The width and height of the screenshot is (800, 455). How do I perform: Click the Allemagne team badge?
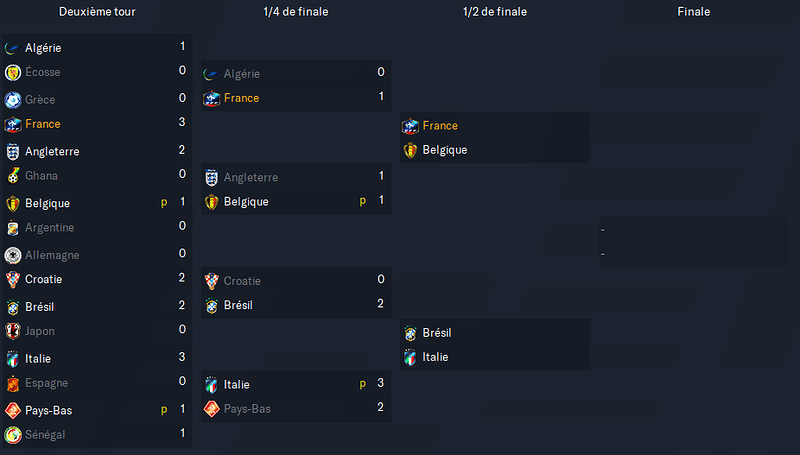(13, 255)
